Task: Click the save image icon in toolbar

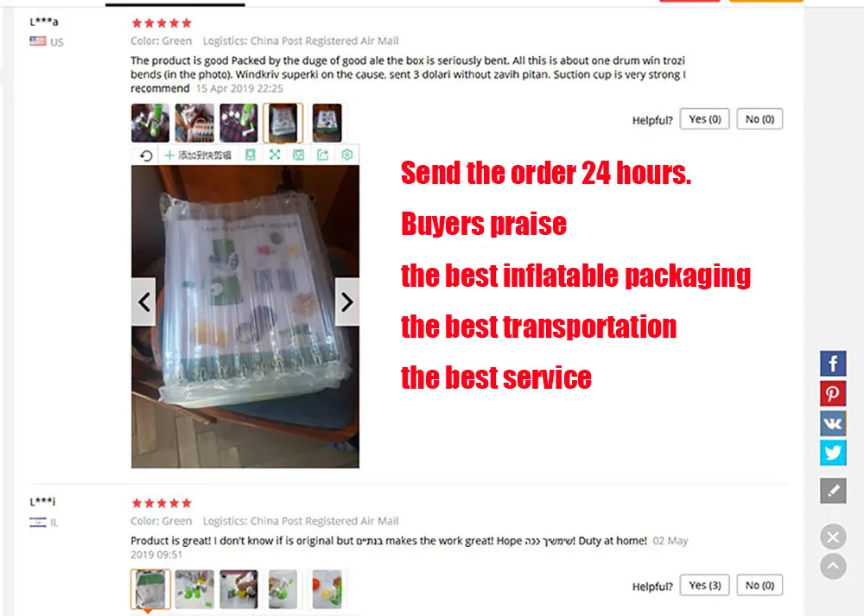Action: coord(299,155)
